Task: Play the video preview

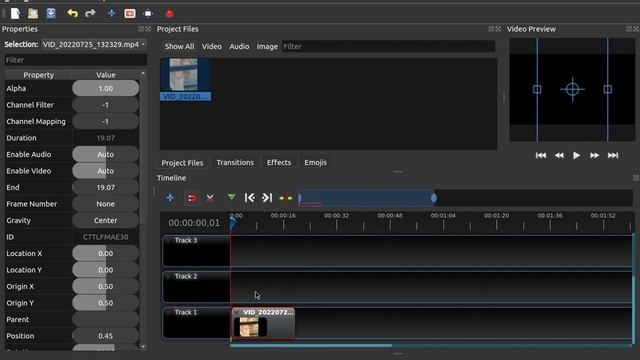Action: 576,155
